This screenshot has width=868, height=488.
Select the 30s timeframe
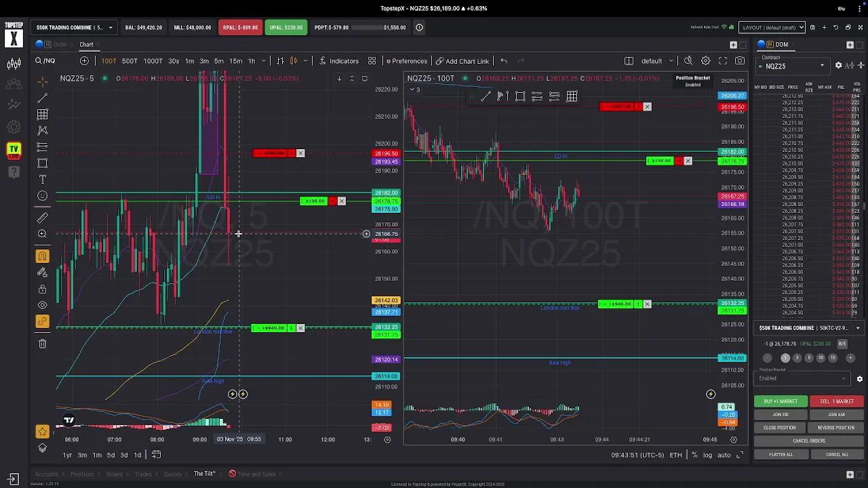(x=174, y=61)
